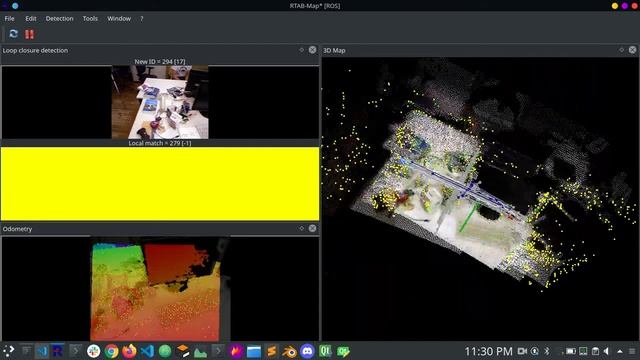The image size is (640, 360).
Task: Open Visual Studio Code pinned launcher
Action: click(x=147, y=351)
